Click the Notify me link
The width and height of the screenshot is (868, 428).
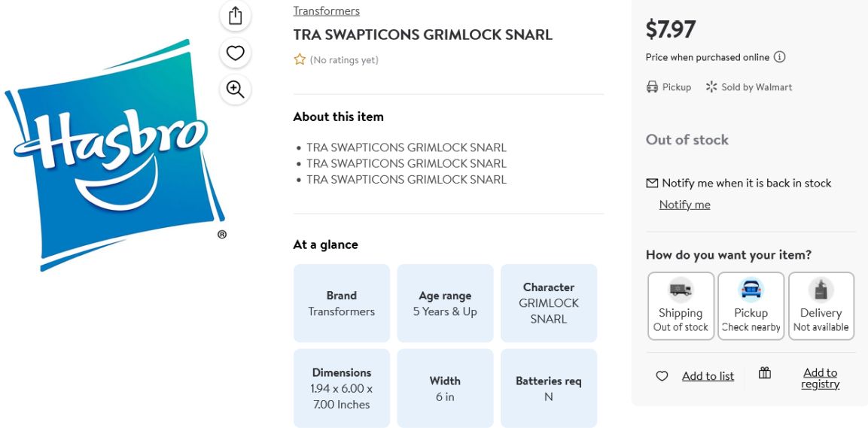tap(684, 205)
